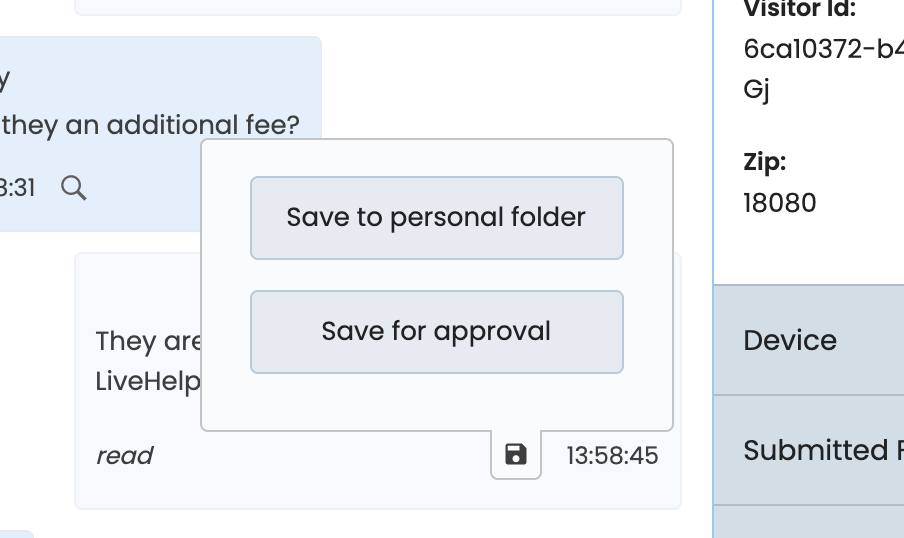Click the partially visible message bubble at top
The image size is (904, 538).
[378, 7]
